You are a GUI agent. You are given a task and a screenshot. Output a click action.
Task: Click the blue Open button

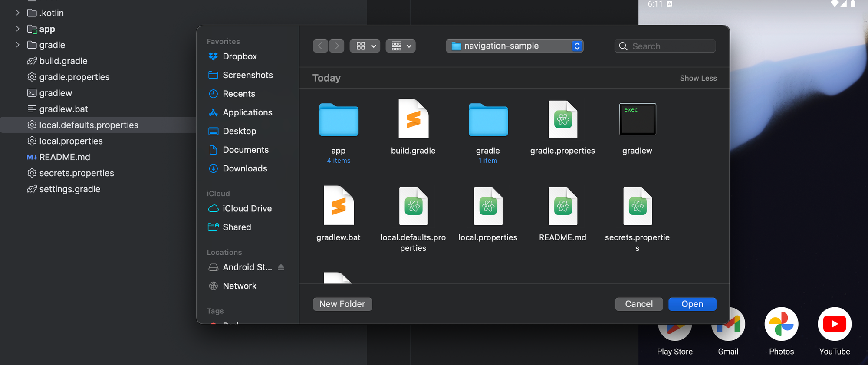point(692,304)
